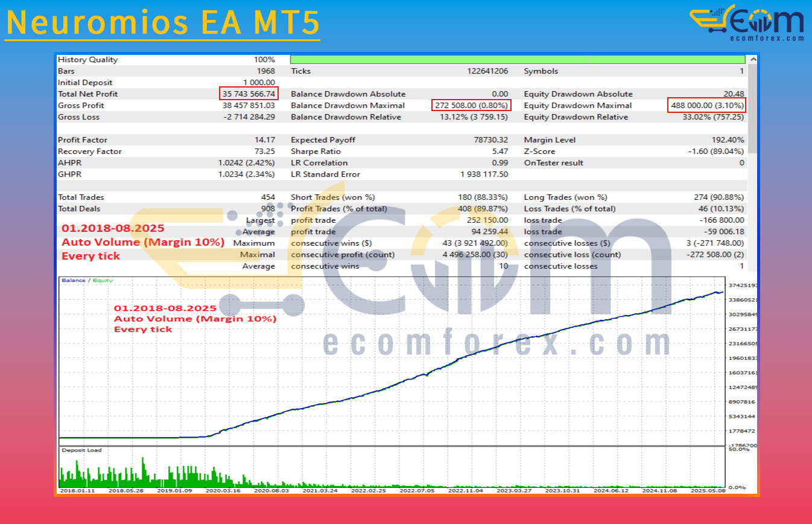The height and width of the screenshot is (524, 812).
Task: Select Equity Drawdown Absolute value 20.48
Action: [734, 94]
